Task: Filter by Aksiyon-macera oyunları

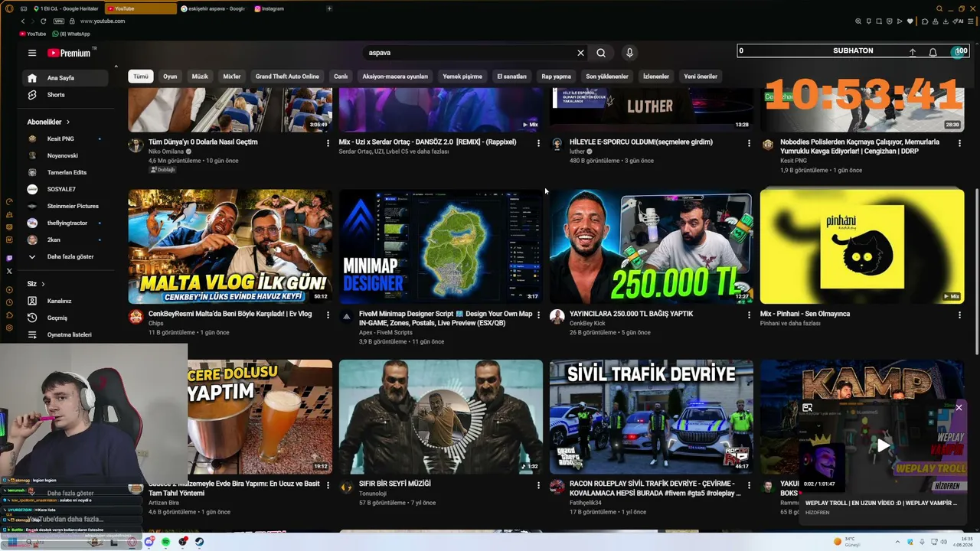Action: (395, 77)
